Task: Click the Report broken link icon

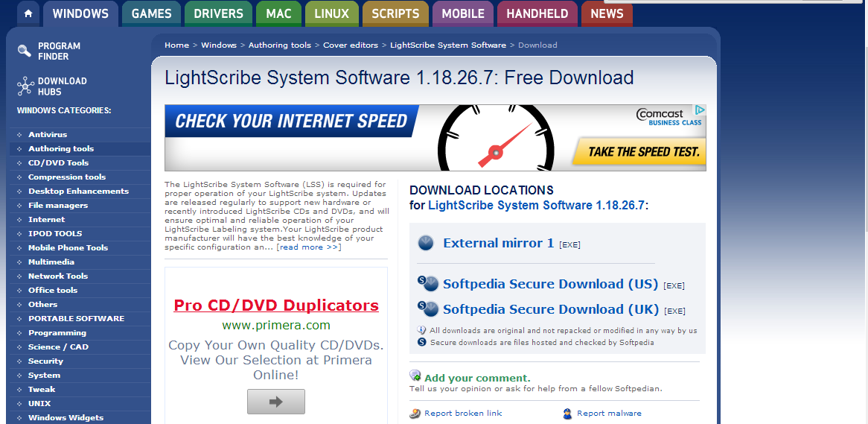Action: tap(415, 414)
